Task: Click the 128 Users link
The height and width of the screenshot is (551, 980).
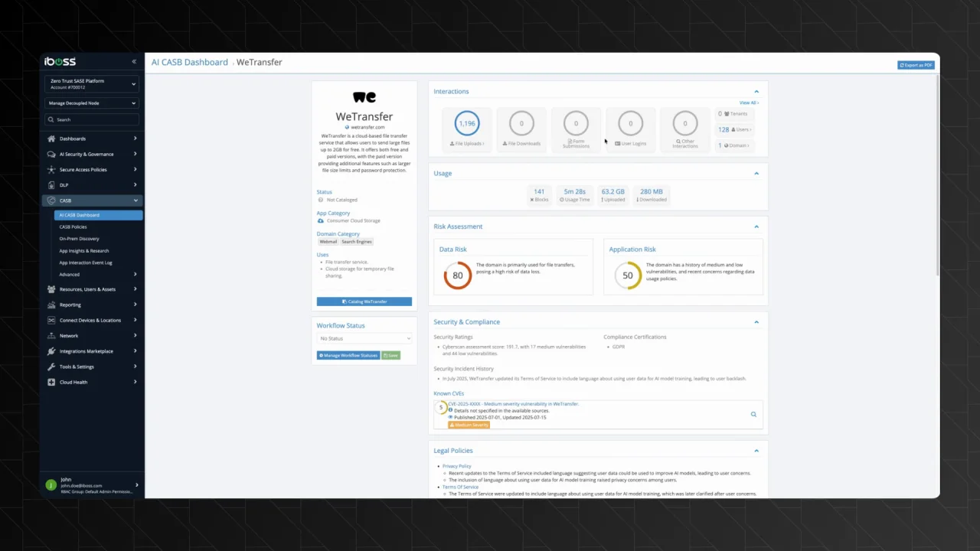Action: [x=733, y=129]
